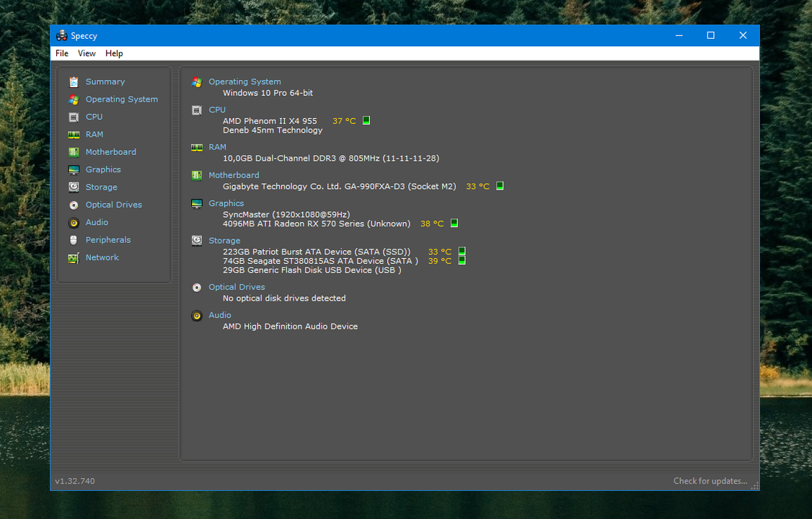Click the Radeon RX 570 temperature indicator
Viewport: 812px width, 519px height.
coord(454,223)
